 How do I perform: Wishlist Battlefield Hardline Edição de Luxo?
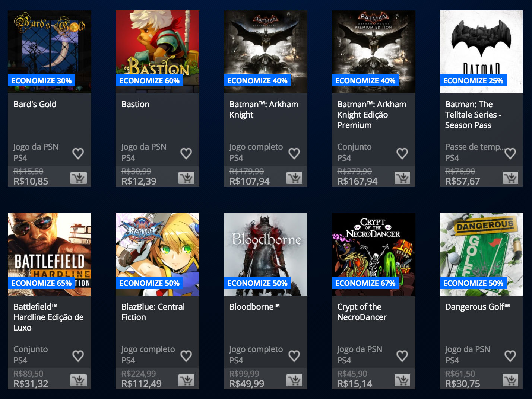coord(78,356)
